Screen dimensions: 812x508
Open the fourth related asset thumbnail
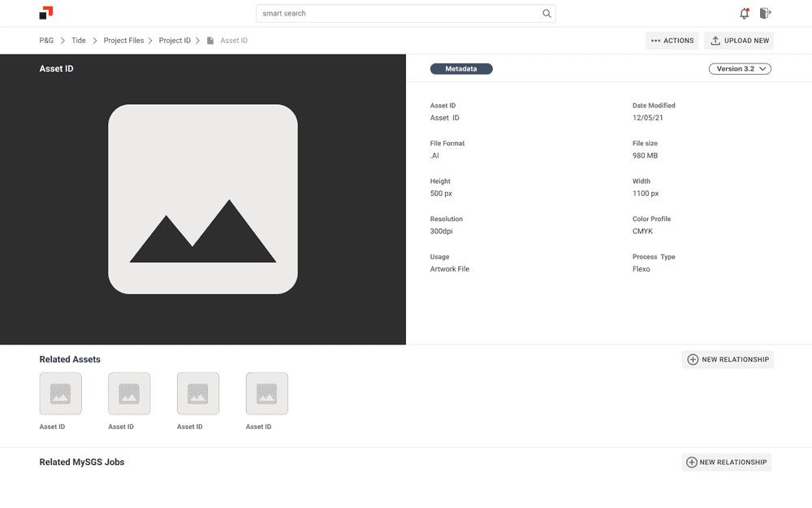click(x=267, y=393)
